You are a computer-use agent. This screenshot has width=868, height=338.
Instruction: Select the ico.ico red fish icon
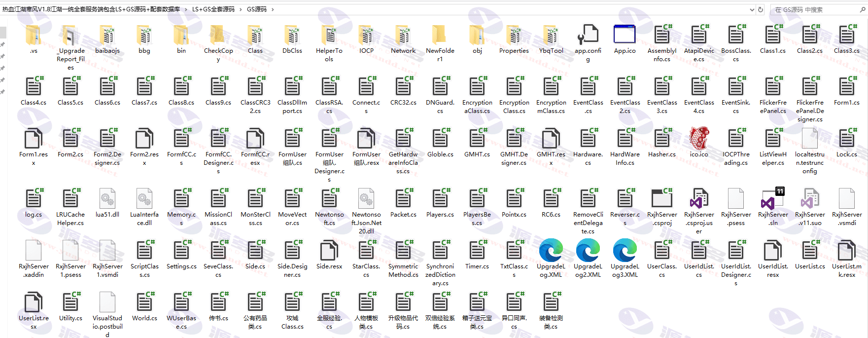click(699, 138)
